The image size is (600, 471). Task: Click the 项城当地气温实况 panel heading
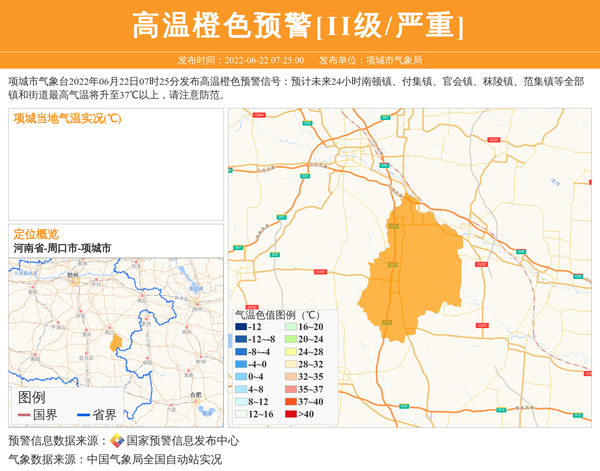67,118
